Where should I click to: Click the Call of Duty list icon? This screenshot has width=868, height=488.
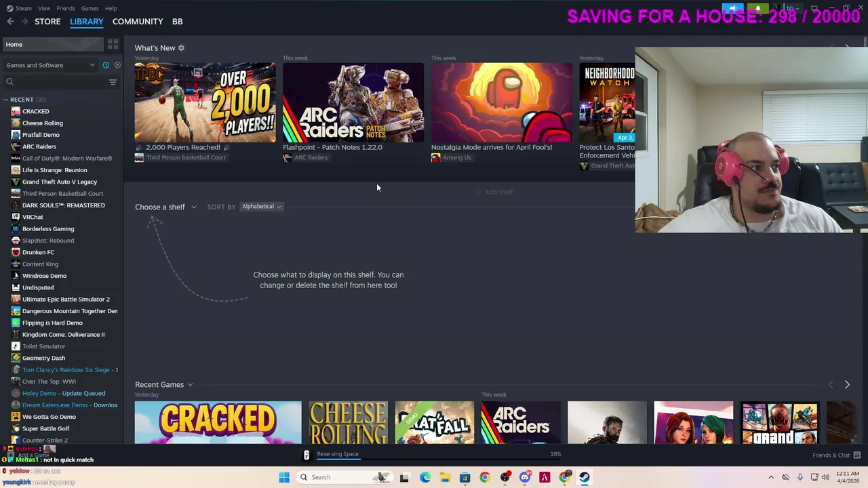point(16,159)
